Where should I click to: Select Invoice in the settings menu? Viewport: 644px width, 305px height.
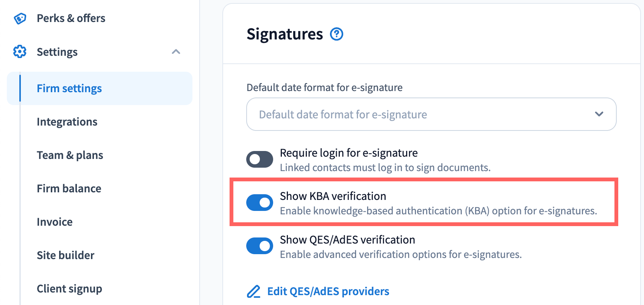coord(55,222)
